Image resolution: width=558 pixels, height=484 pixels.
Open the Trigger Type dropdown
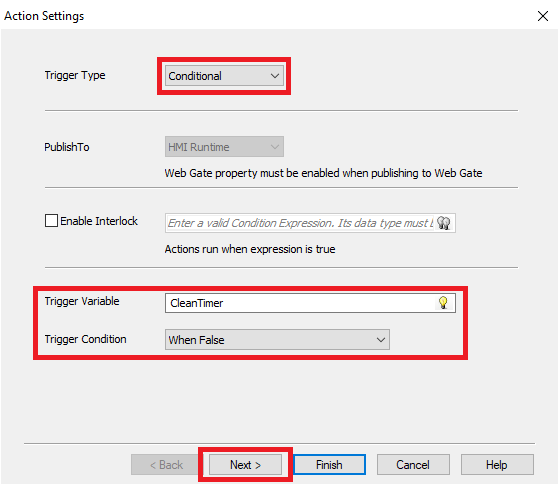click(x=224, y=76)
